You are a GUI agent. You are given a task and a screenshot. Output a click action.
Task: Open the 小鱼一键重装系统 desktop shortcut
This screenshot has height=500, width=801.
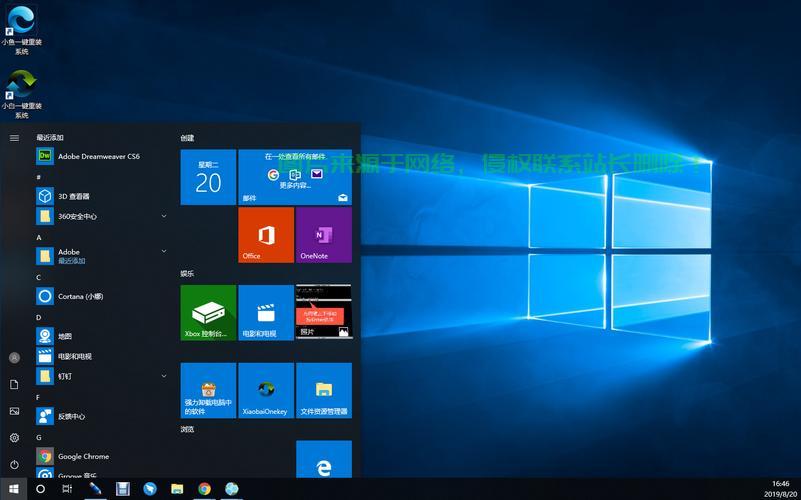(x=21, y=30)
